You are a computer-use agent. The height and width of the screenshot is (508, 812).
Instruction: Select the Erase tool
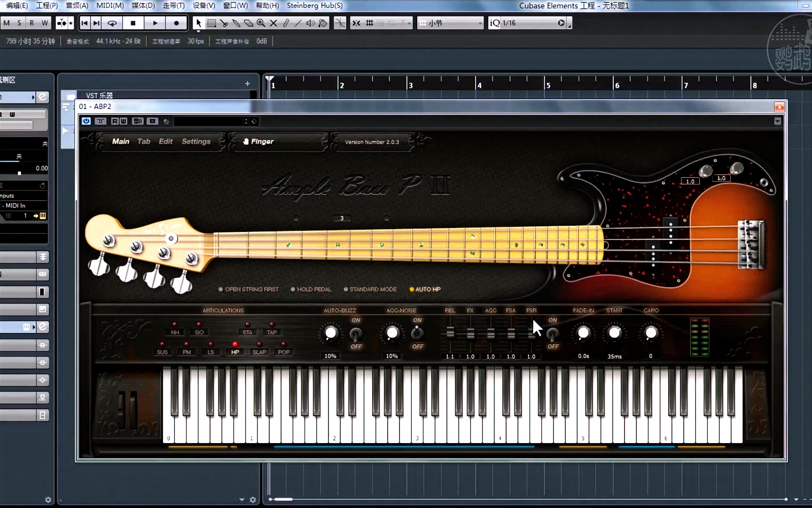pyautogui.click(x=248, y=23)
